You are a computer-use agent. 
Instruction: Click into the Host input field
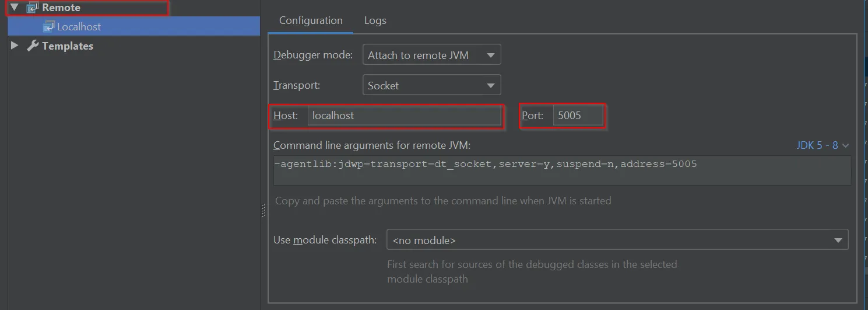[x=405, y=116]
